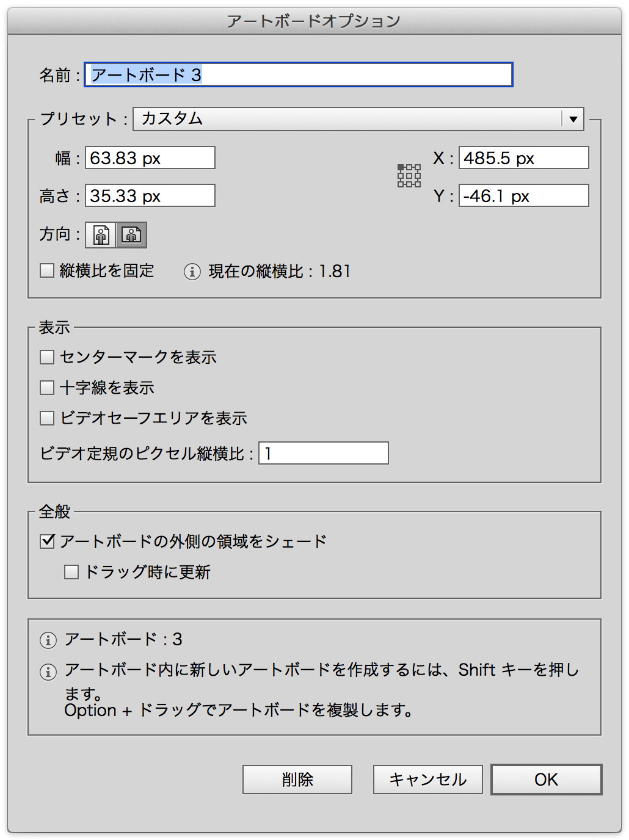Viewport: 629px width, 840px height.
Task: Click the 削除 button
Action: click(297, 780)
